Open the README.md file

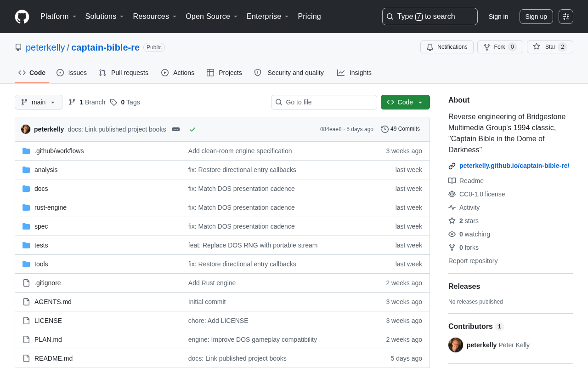tap(53, 358)
